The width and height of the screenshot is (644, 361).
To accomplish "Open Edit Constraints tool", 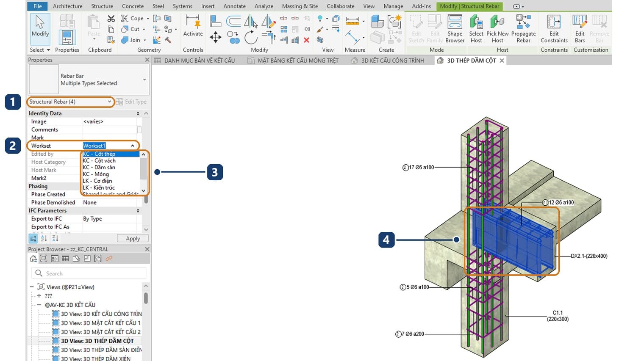I will point(554,29).
